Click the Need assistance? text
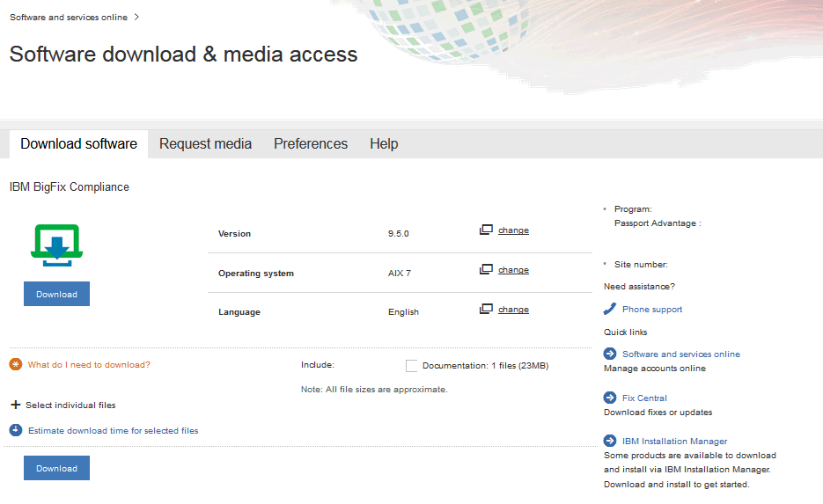 (639, 287)
